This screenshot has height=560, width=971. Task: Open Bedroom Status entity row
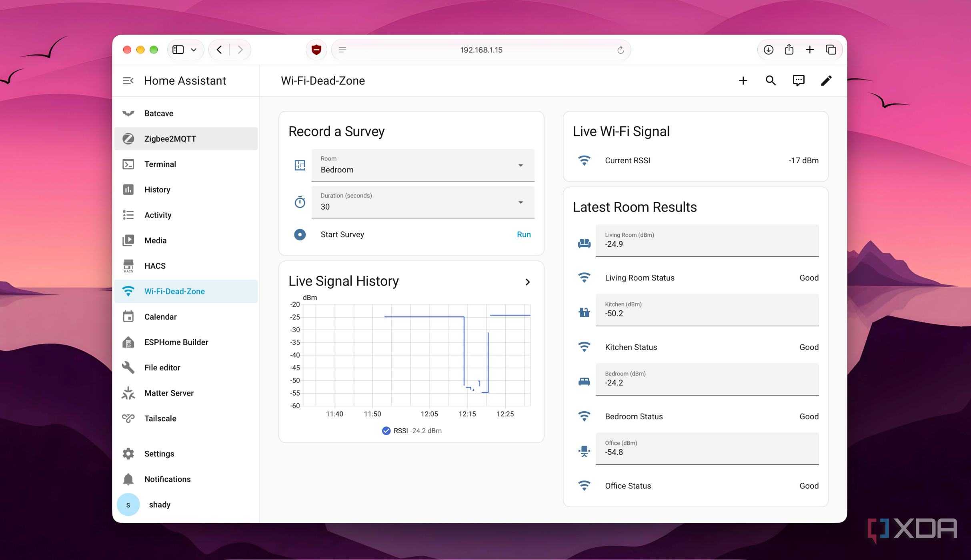pyautogui.click(x=696, y=417)
